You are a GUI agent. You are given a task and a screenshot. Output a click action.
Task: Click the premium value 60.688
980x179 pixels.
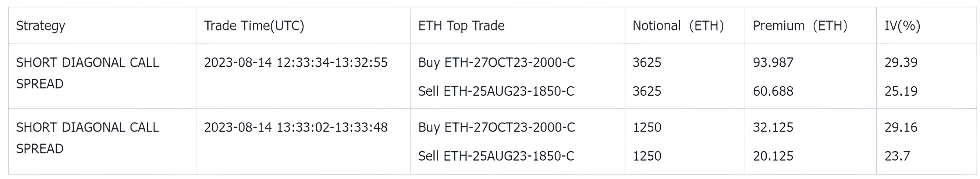pyautogui.click(x=773, y=91)
